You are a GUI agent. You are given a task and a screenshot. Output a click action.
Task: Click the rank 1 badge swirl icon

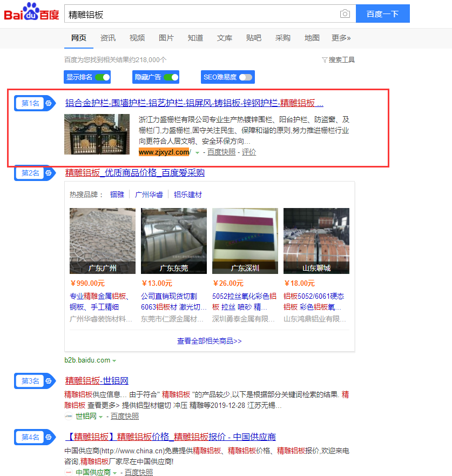[49, 103]
